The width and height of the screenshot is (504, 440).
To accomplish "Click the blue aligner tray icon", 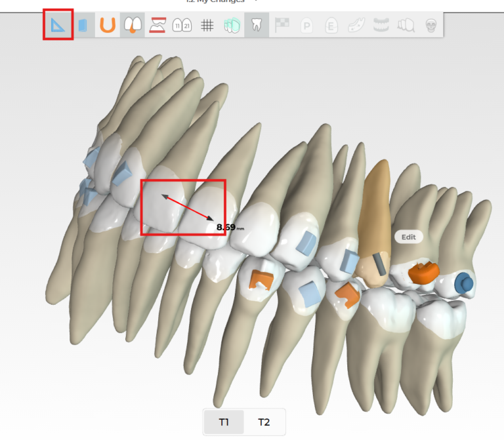I will [83, 26].
